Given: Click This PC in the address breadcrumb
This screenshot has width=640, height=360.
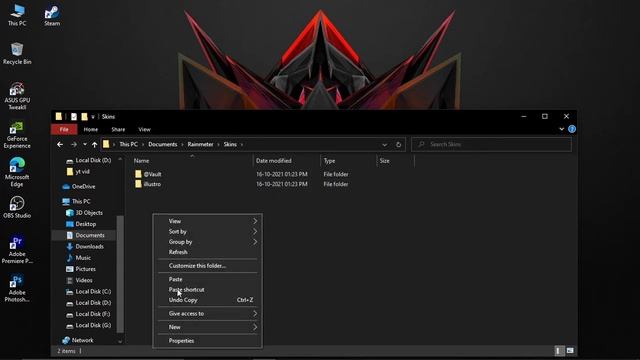Looking at the screenshot, I should point(128,144).
